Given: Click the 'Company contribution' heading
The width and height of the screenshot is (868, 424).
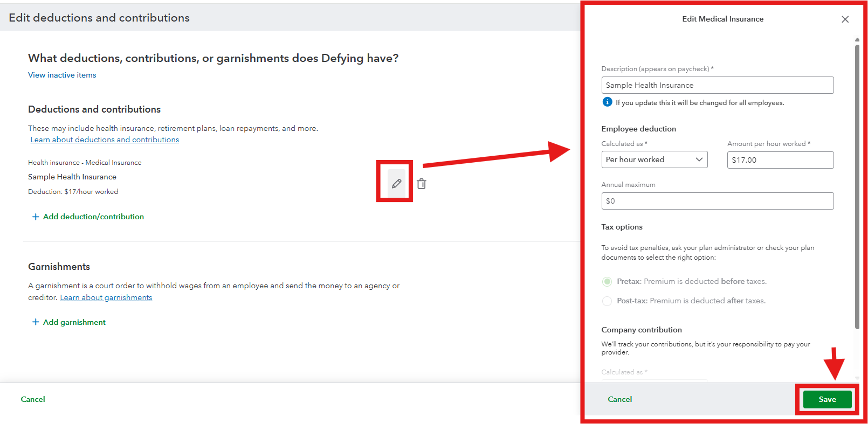Looking at the screenshot, I should tap(642, 330).
